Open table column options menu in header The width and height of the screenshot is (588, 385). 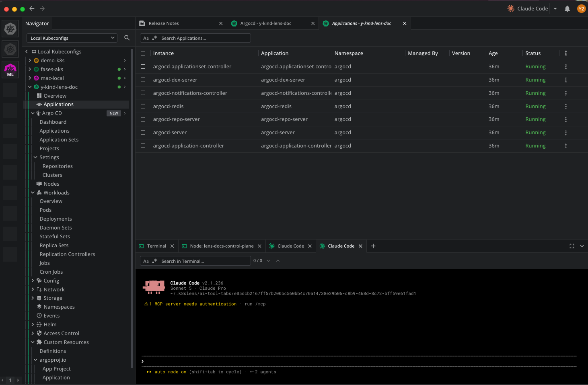[566, 53]
